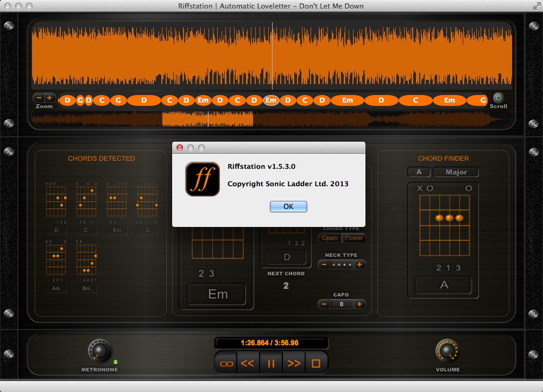Click the Volume knob
This screenshot has width=543, height=392.
click(x=447, y=351)
